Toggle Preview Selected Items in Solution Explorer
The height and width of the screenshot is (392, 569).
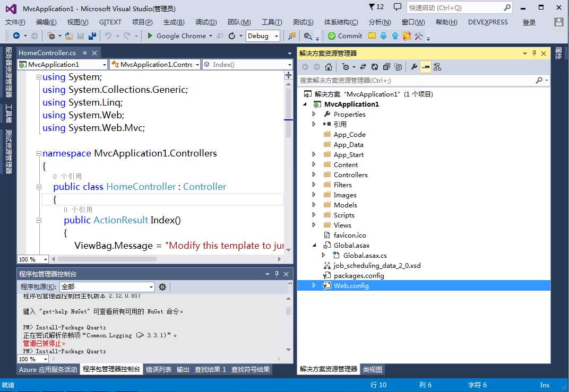point(425,67)
